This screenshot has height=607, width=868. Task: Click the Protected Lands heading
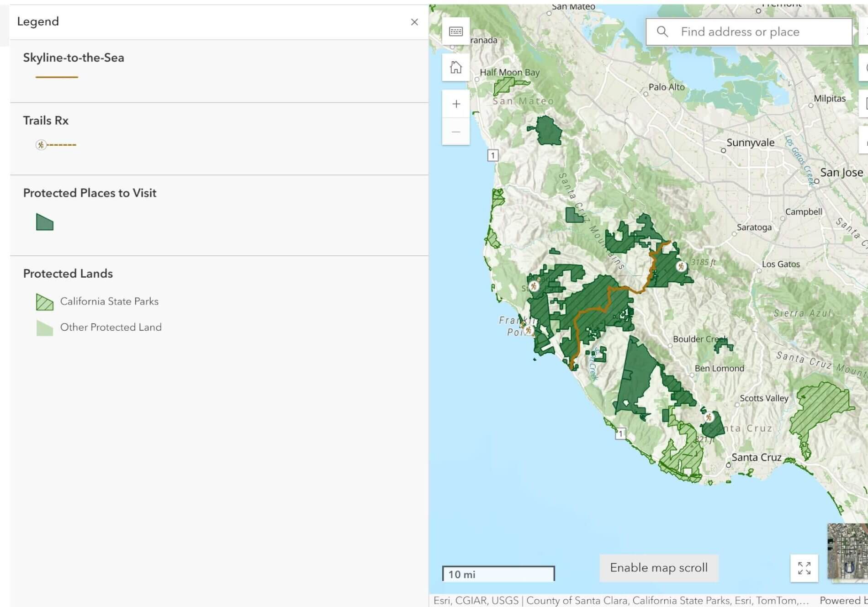68,274
